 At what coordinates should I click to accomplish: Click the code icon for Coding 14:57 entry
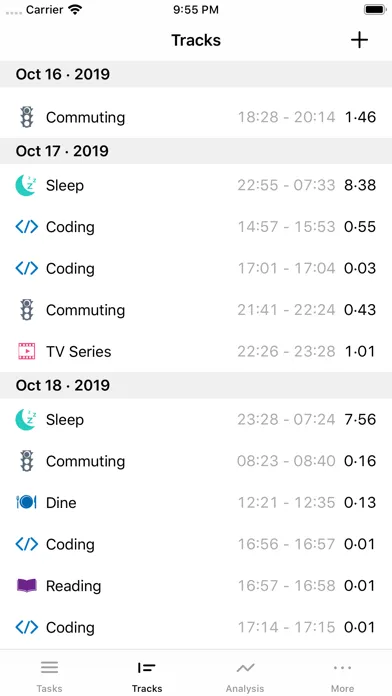[x=27, y=227]
